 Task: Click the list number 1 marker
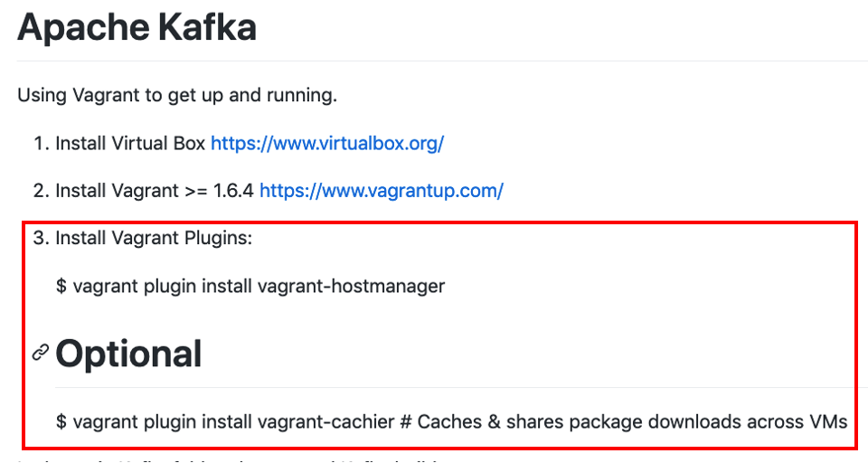42,144
